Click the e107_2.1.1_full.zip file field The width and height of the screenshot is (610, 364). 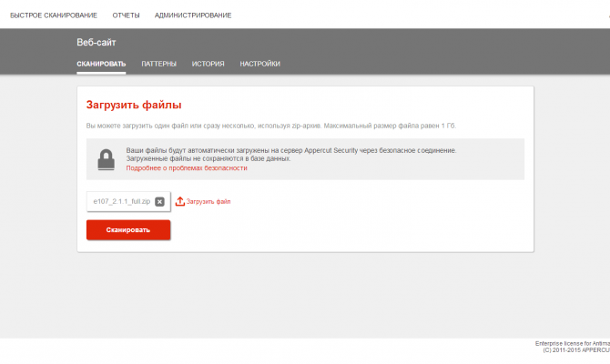point(128,201)
